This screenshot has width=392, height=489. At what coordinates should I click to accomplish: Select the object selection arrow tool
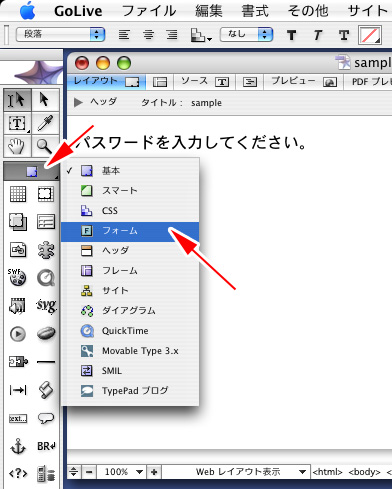click(x=45, y=100)
